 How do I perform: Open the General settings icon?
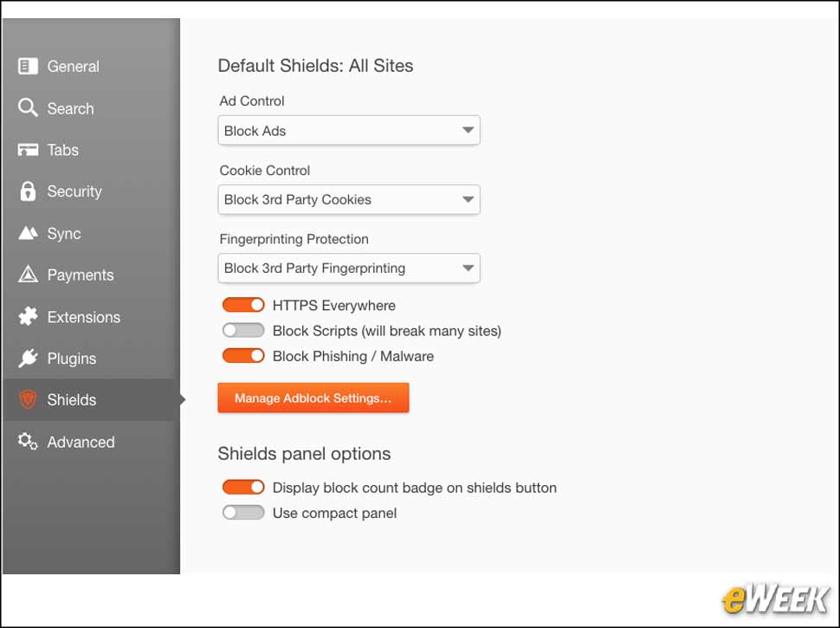tap(28, 67)
